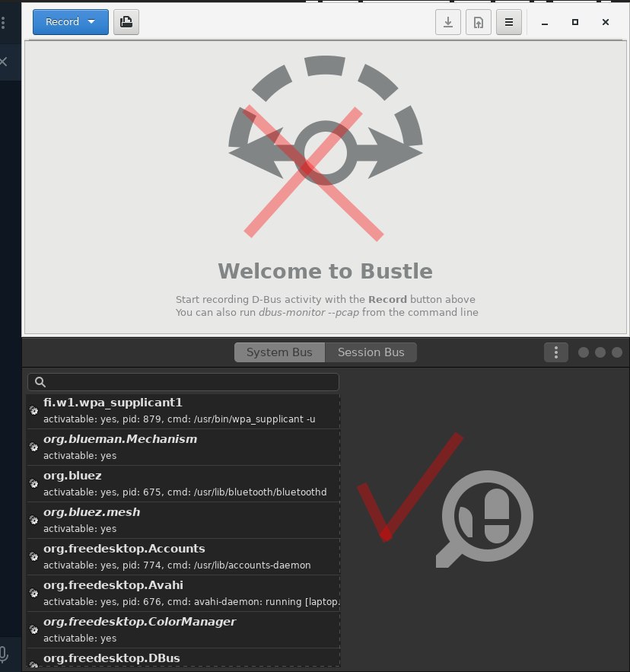The image size is (630, 672).
Task: Switch to the System Bus tab
Action: [279, 352]
